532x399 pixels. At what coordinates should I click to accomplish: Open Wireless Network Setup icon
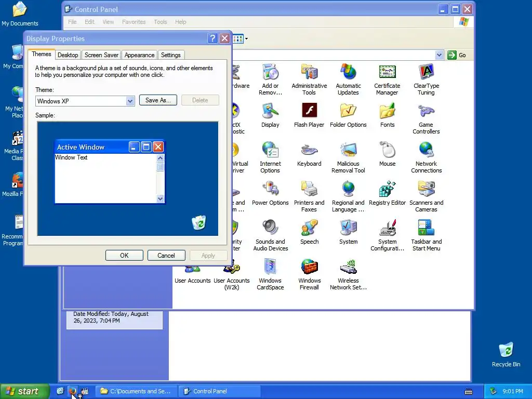click(348, 274)
